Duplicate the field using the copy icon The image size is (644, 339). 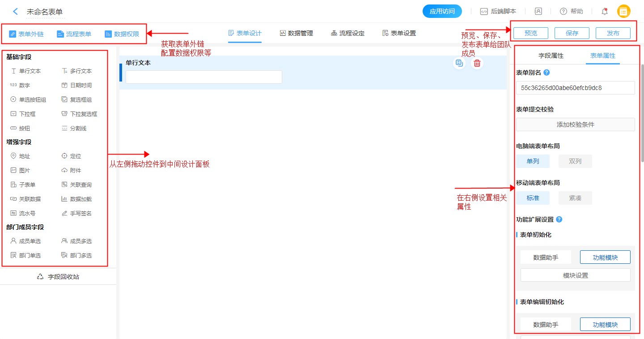click(x=459, y=64)
